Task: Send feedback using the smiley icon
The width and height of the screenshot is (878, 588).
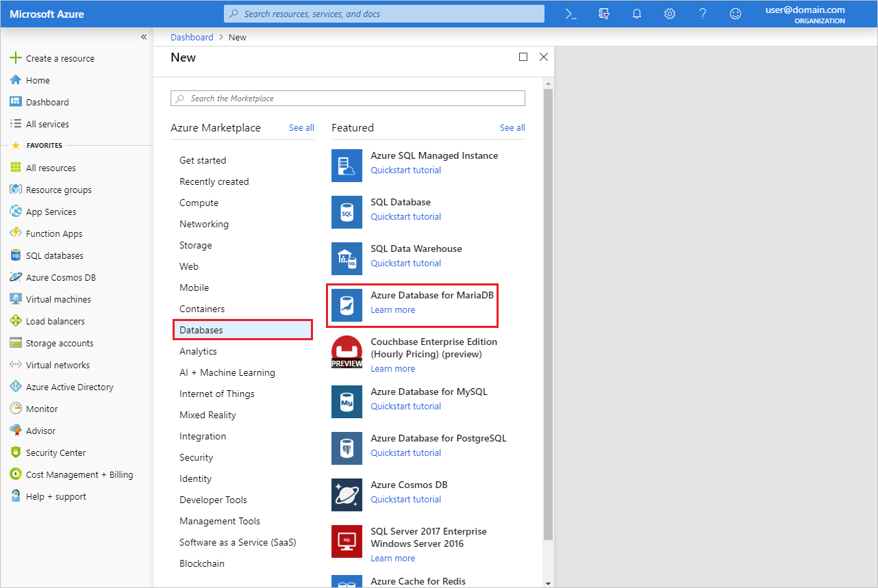Action: point(735,13)
